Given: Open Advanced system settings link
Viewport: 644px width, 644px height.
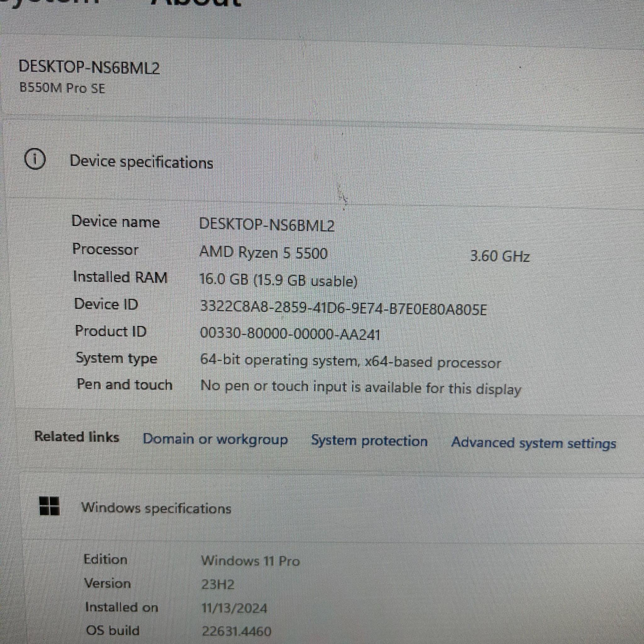Looking at the screenshot, I should [x=534, y=443].
